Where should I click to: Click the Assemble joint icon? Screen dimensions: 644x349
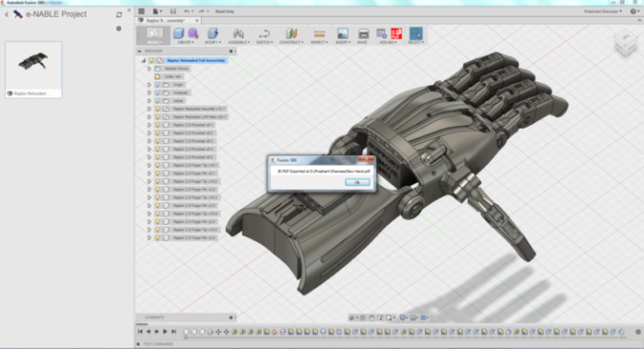click(x=238, y=34)
